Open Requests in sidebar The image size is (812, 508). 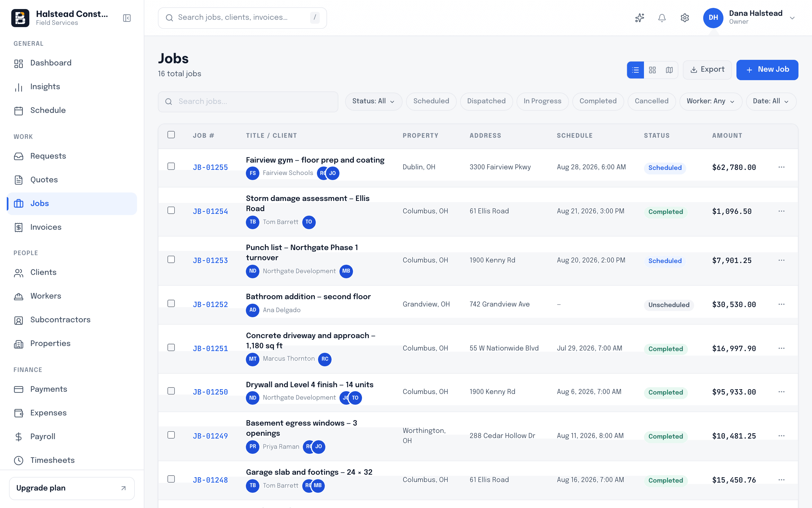(x=72, y=156)
